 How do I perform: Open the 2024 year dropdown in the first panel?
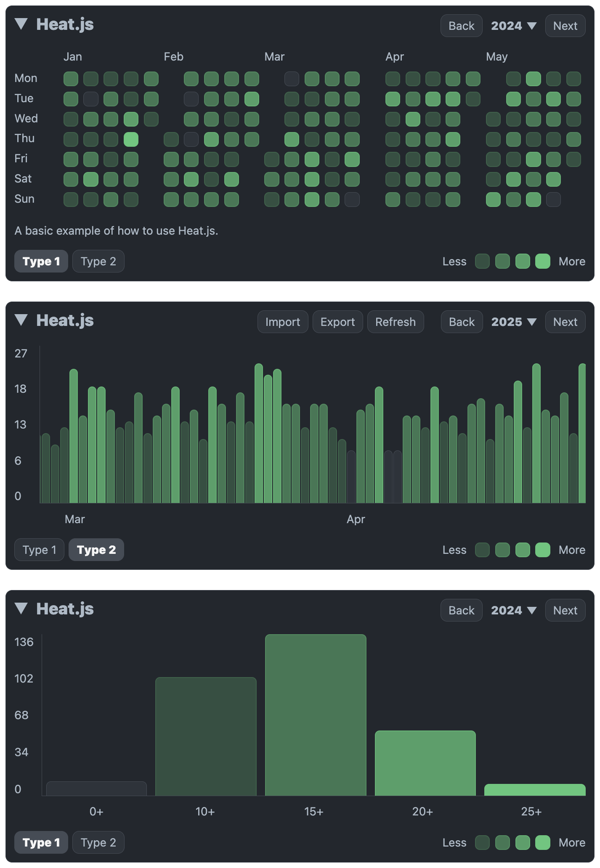click(x=514, y=26)
